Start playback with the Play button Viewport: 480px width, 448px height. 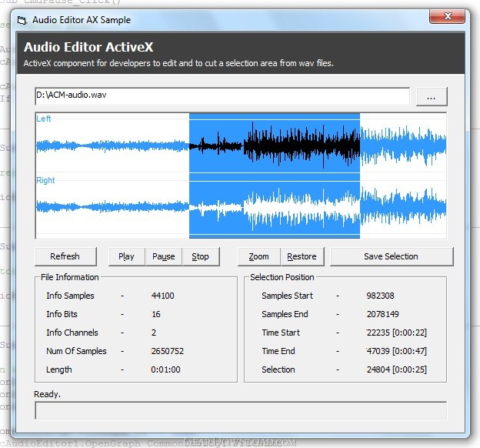126,256
